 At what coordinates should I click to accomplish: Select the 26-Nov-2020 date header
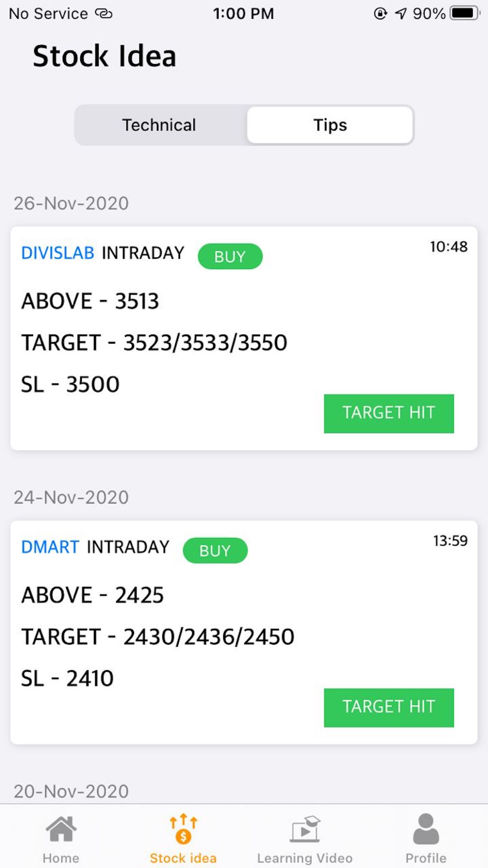click(x=71, y=203)
